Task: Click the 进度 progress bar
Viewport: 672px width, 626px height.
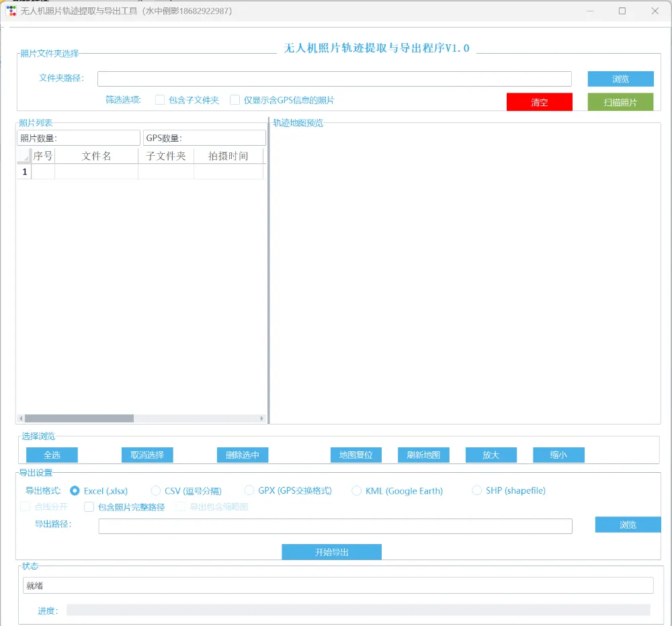Action: pyautogui.click(x=358, y=610)
